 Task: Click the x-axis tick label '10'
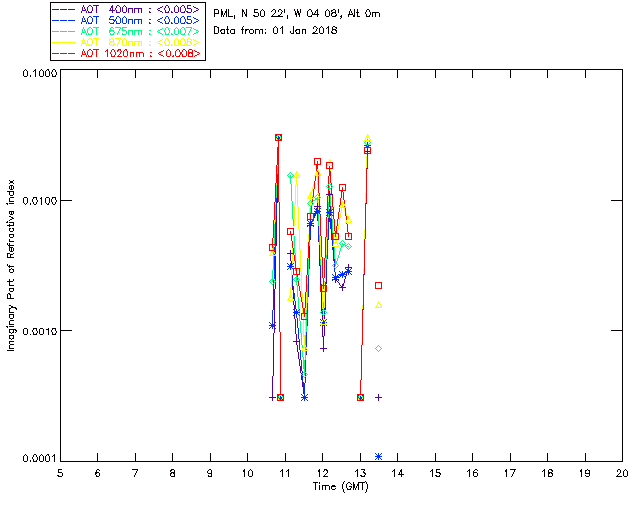pyautogui.click(x=247, y=473)
